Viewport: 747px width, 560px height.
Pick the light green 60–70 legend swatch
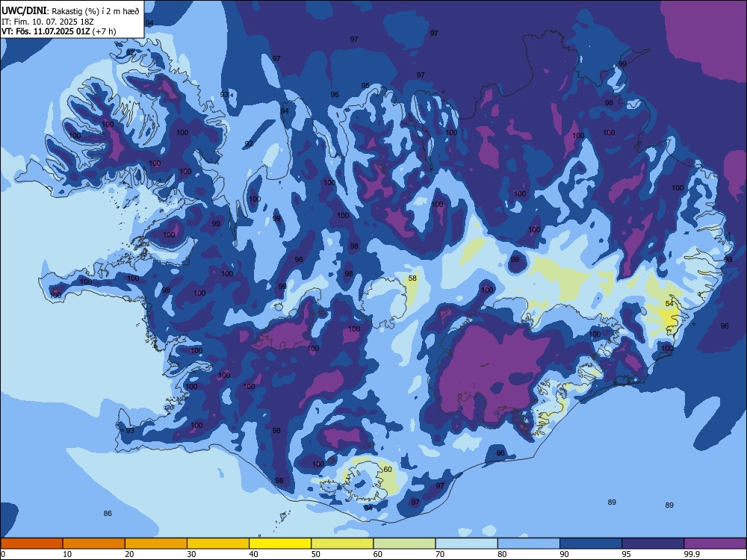pos(404,544)
